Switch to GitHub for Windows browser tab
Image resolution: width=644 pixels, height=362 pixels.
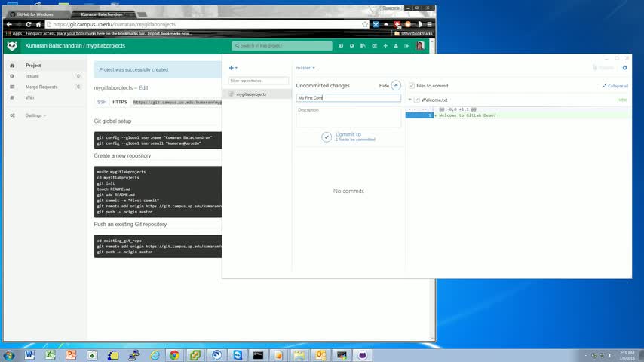point(35,14)
